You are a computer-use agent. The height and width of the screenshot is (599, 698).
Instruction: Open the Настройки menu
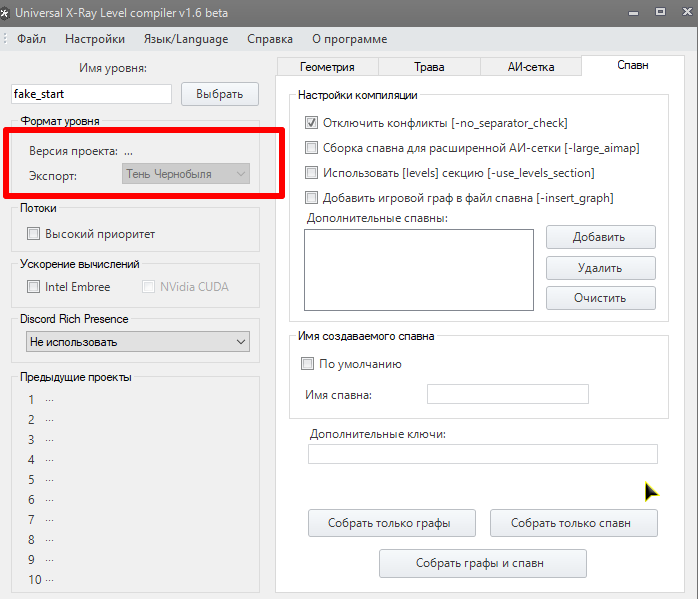95,39
